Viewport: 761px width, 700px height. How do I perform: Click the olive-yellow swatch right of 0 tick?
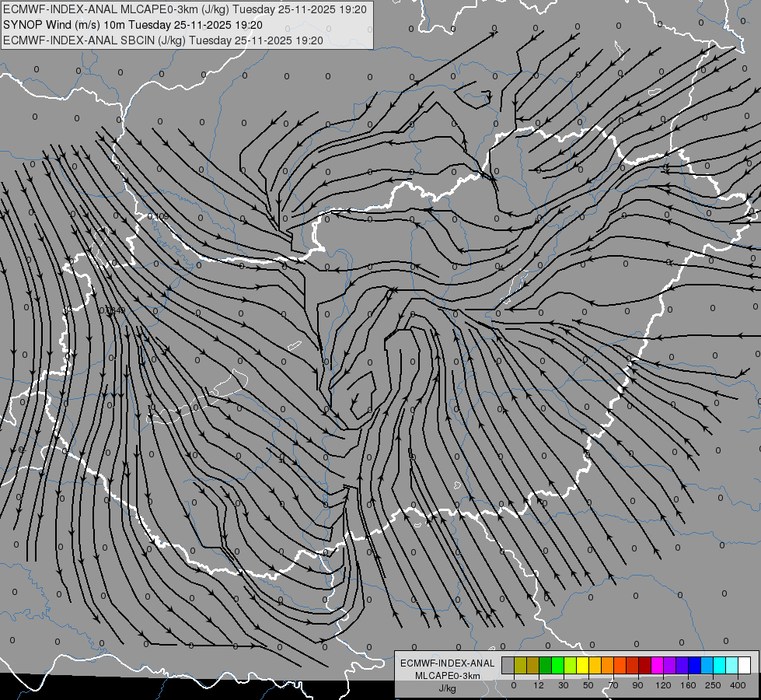coord(521,665)
